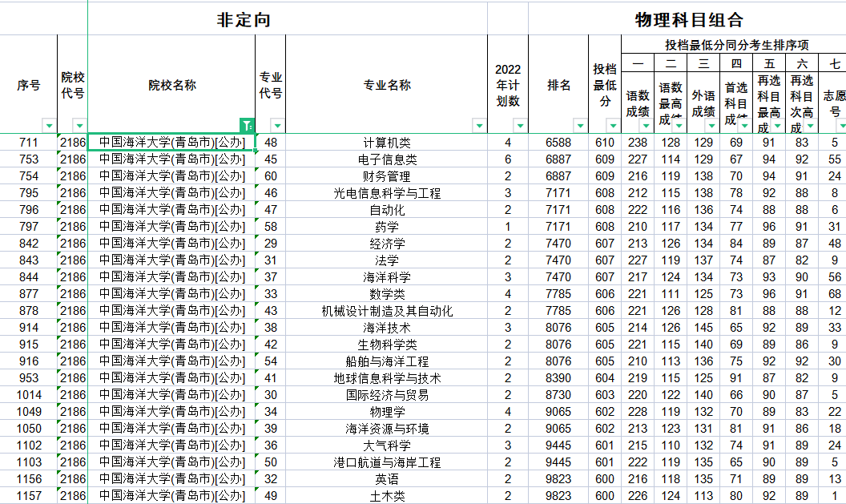Select school code 2186 in row 1156
Viewport: 846px width, 504px height.
click(x=72, y=478)
